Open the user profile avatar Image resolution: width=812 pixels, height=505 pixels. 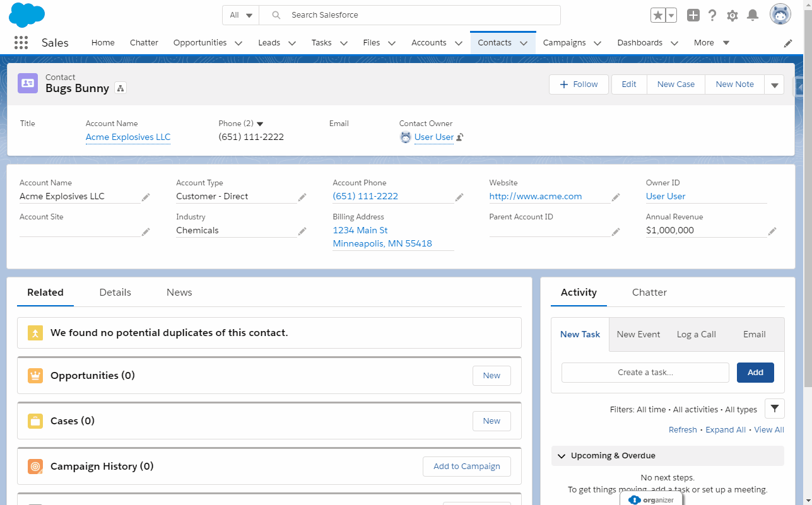tap(780, 15)
